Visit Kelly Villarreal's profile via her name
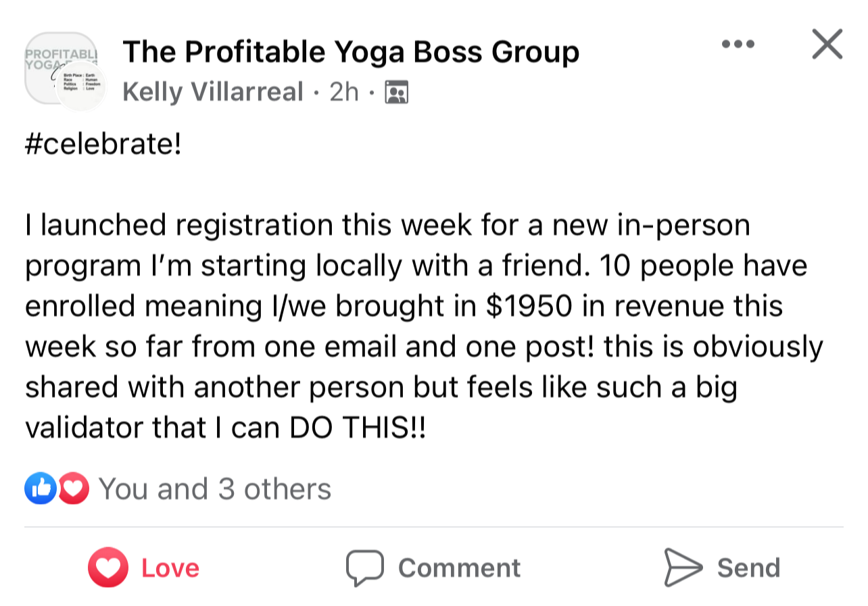This screenshot has height=606, width=868. point(213,92)
